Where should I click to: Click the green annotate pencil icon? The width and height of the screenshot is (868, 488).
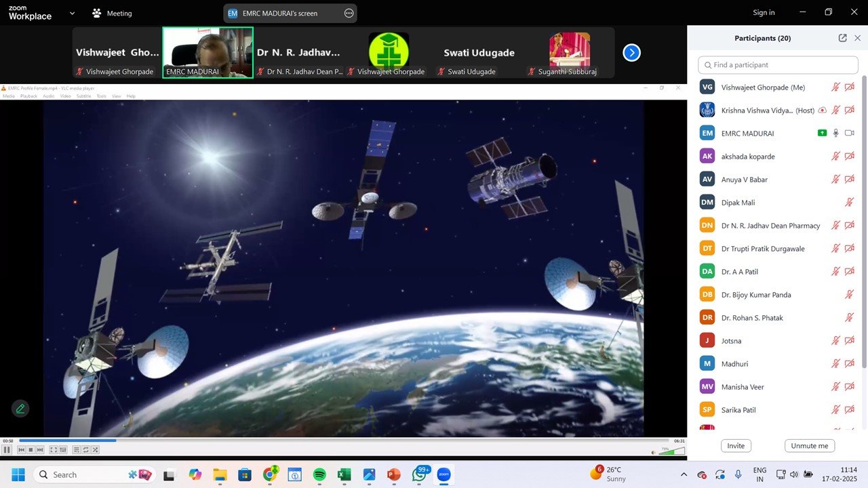20,409
